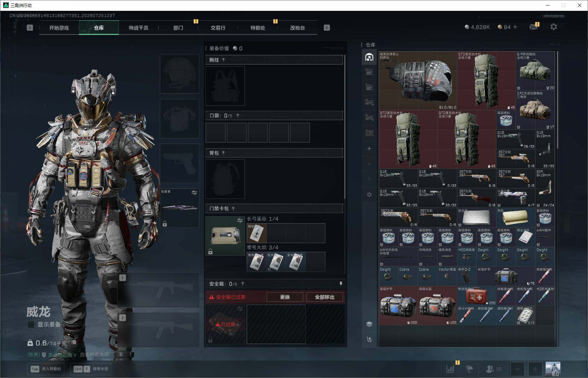Switch to the 交易行 tab
This screenshot has width=588, height=378.
coord(218,28)
